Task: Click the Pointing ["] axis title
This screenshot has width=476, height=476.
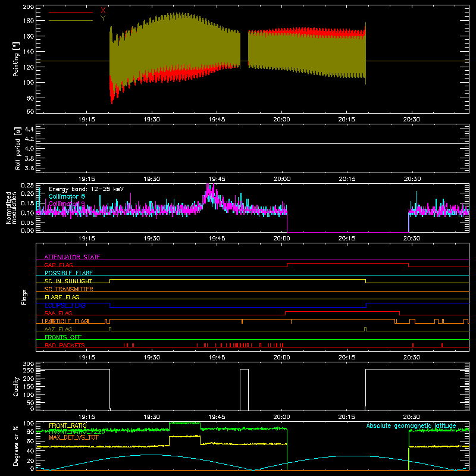Action: 16,59
